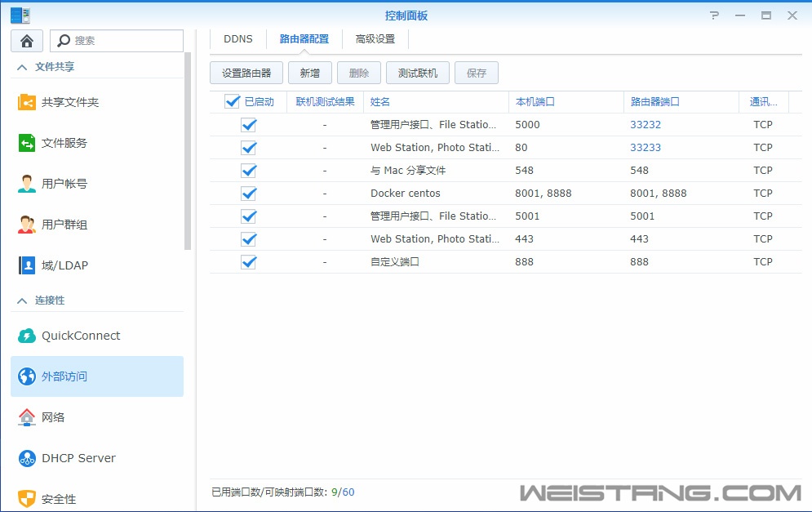Open the 高级设置 tab

point(374,38)
